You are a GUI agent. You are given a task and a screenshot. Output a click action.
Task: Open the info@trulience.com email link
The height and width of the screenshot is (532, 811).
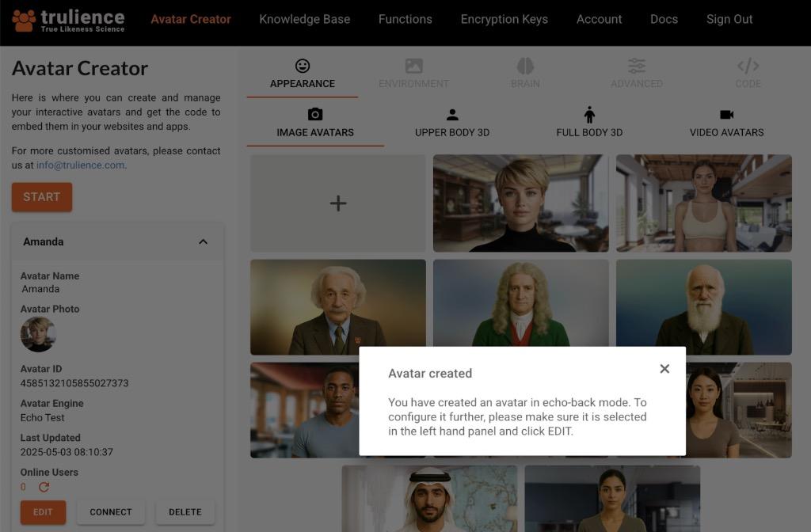(x=81, y=165)
